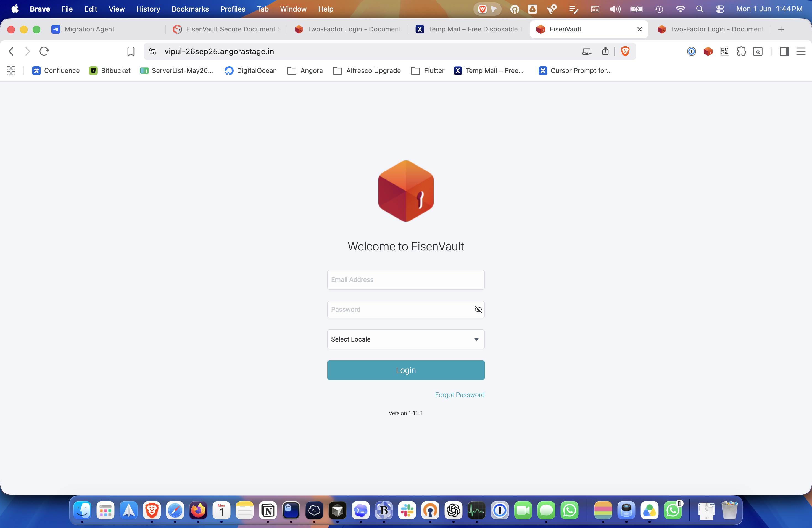The height and width of the screenshot is (528, 812).
Task: Open the ServerList-May20 bookmark
Action: (176, 71)
